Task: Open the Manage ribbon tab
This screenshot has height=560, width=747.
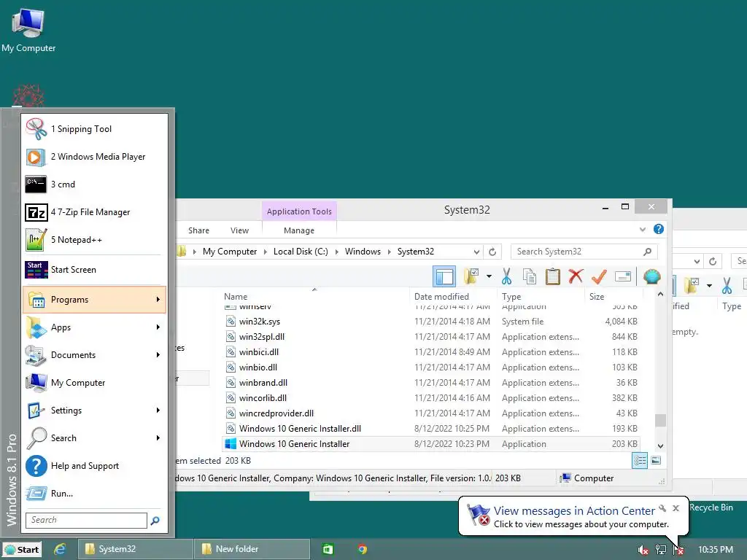Action: [299, 230]
